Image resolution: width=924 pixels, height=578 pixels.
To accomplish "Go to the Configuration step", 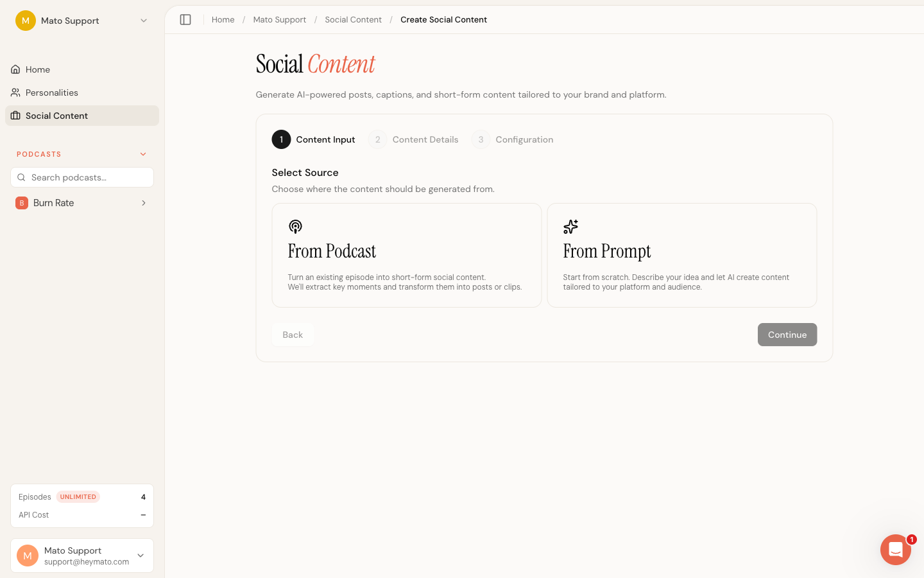I will [513, 139].
